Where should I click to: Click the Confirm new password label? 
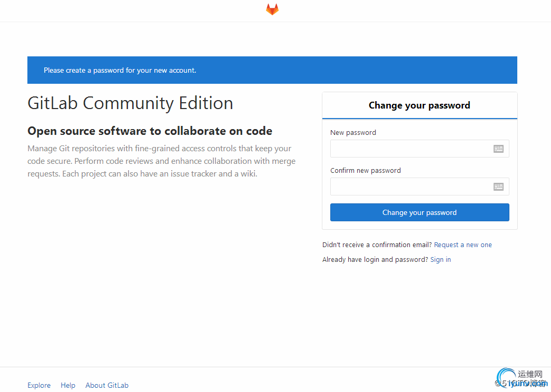(366, 171)
